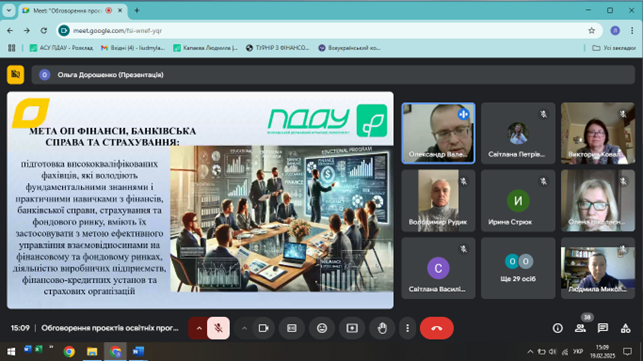Click the presentation slide image
643x361 pixels.
click(x=282, y=219)
